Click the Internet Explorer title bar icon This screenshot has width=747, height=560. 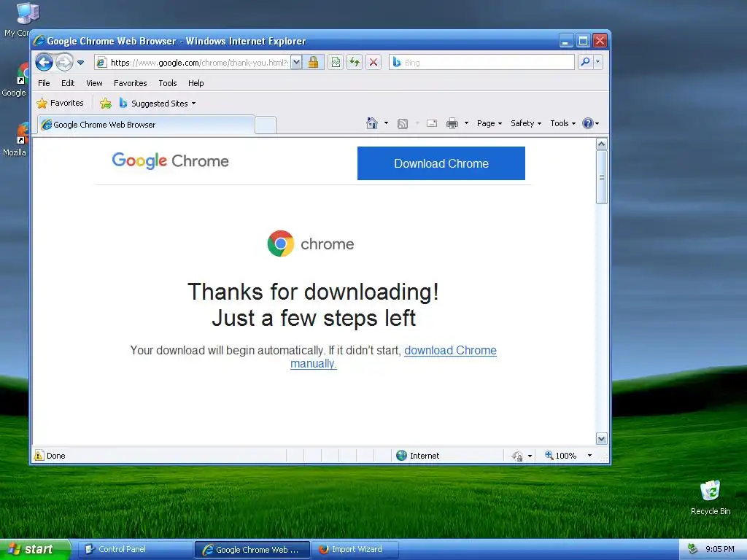coord(39,41)
